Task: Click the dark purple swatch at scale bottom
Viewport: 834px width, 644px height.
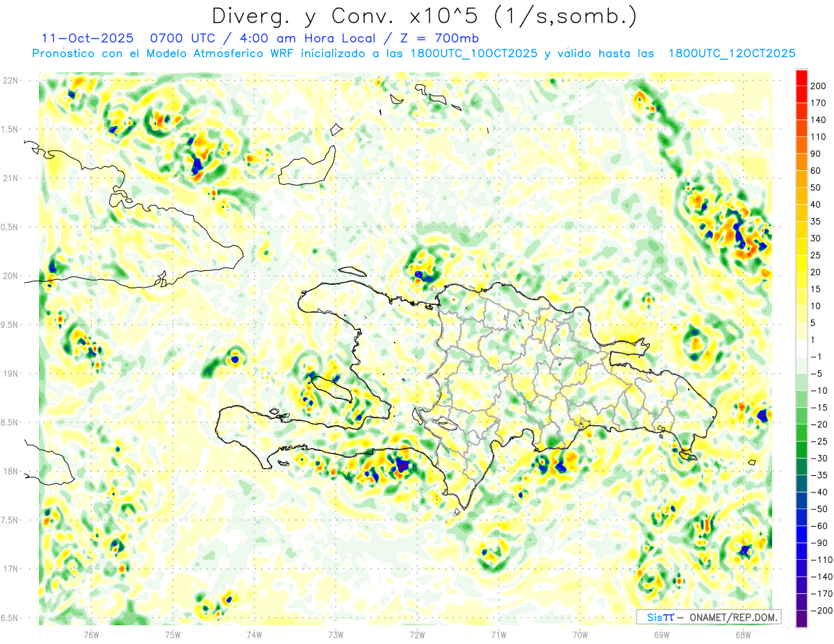Action: pos(801,618)
